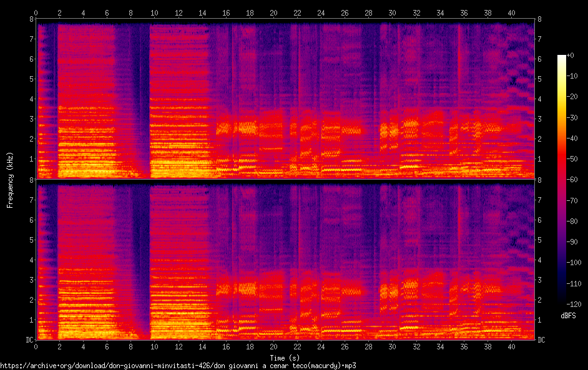The image size is (588, 370).
Task: Click the '24' tick on bottom time axis
Action: pyautogui.click(x=321, y=347)
